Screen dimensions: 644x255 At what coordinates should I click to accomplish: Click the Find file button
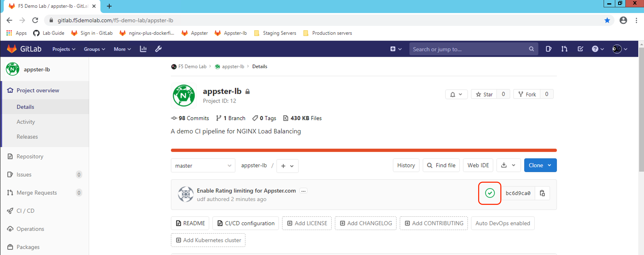pyautogui.click(x=441, y=165)
